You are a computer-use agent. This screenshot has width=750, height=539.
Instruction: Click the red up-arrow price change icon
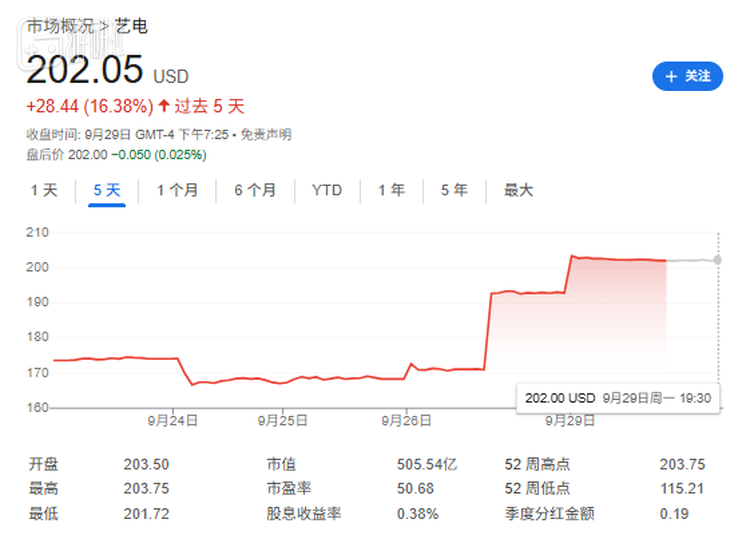(x=164, y=106)
